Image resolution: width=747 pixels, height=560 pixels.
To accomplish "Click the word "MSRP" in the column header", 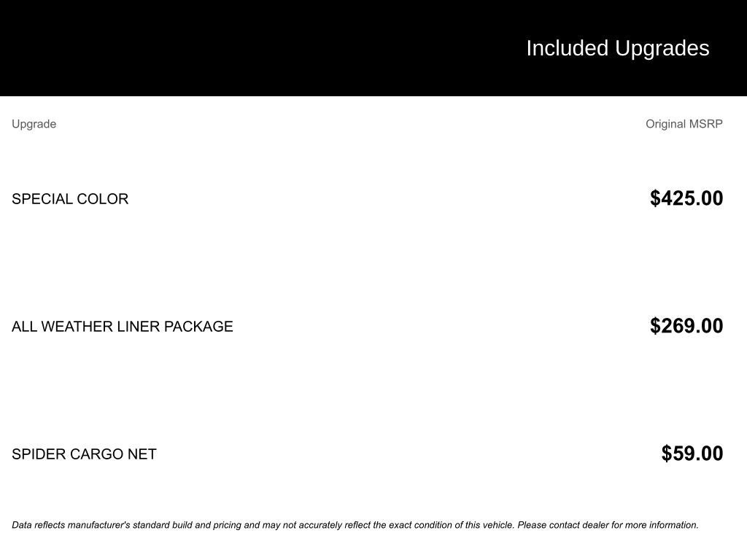I will 705,124.
